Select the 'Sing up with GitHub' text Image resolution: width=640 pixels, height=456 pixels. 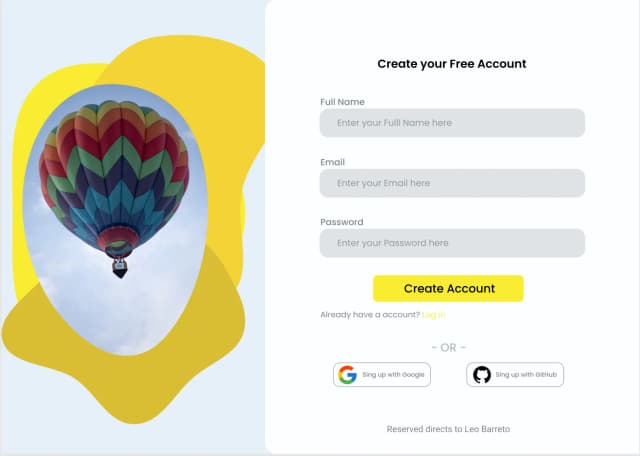(x=526, y=375)
